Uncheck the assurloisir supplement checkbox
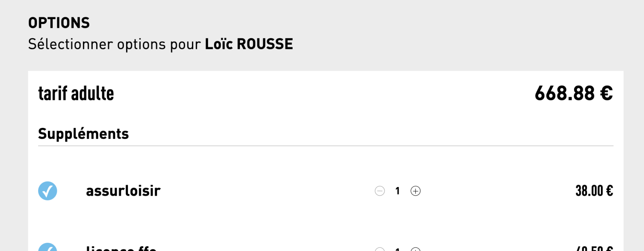 pyautogui.click(x=48, y=191)
